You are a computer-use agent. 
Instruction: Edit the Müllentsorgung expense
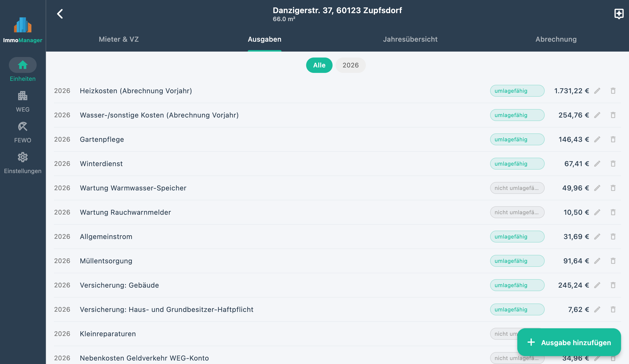coord(597,261)
